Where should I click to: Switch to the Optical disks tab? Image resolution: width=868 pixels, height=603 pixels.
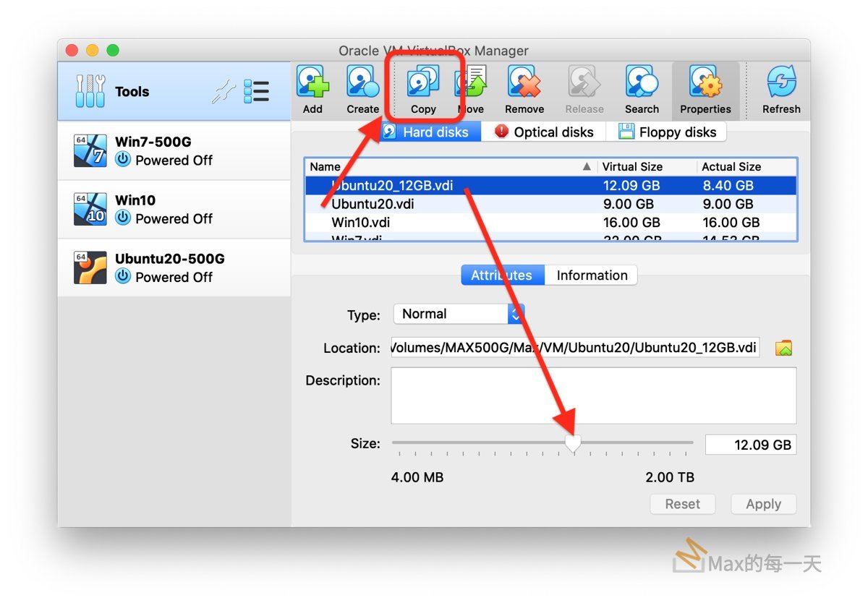(x=544, y=132)
